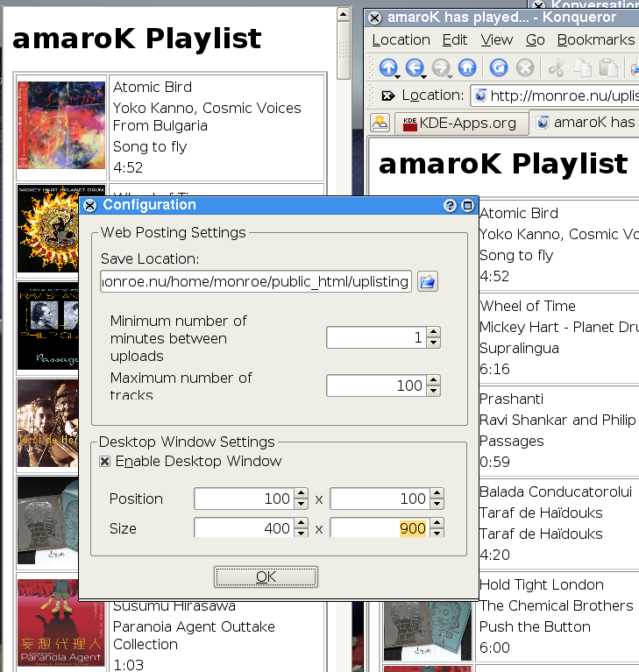Clear the Konqueror location bar
The image size is (639, 672).
(387, 95)
